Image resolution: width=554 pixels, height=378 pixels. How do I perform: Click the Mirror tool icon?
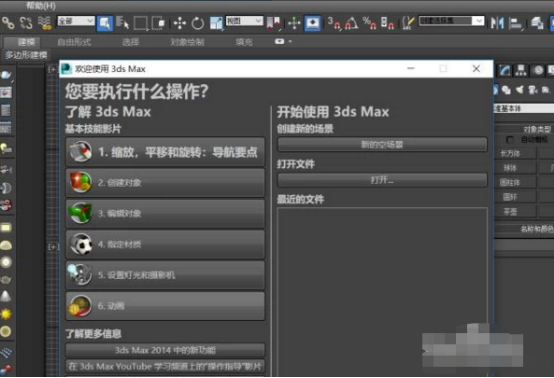[497, 23]
